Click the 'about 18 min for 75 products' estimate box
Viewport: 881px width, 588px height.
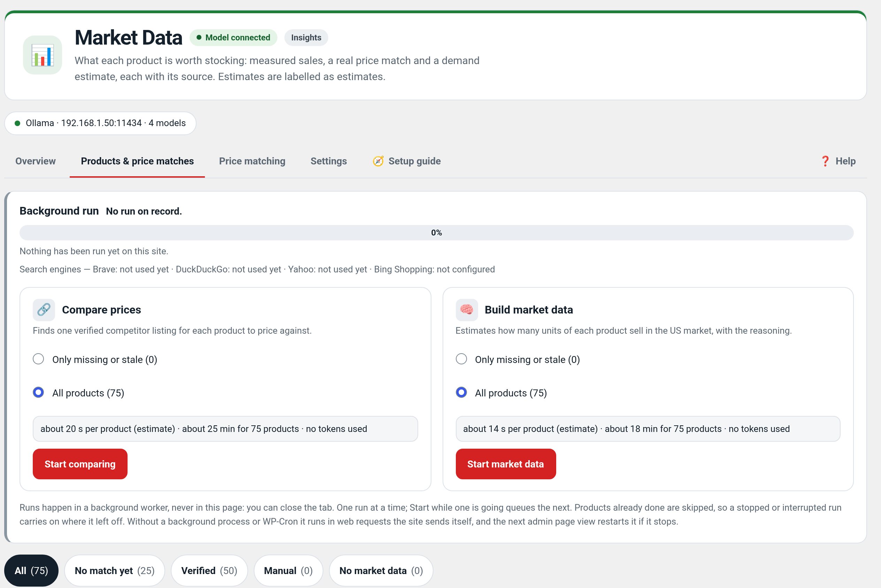coord(648,428)
